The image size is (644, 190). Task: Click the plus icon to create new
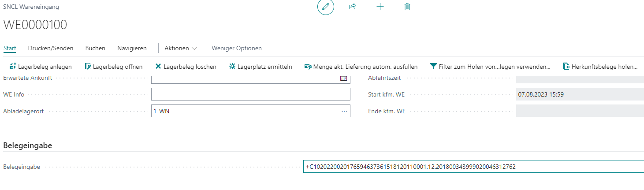(380, 7)
